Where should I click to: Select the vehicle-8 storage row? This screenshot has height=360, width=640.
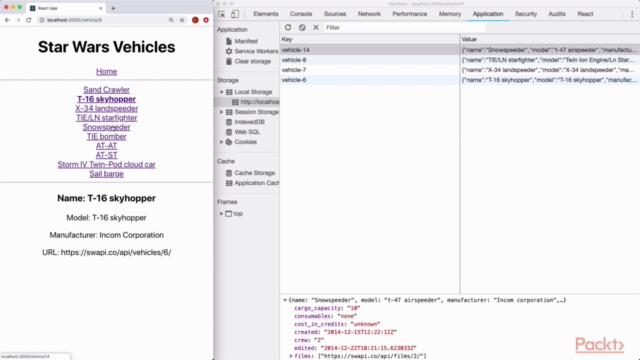click(x=460, y=60)
